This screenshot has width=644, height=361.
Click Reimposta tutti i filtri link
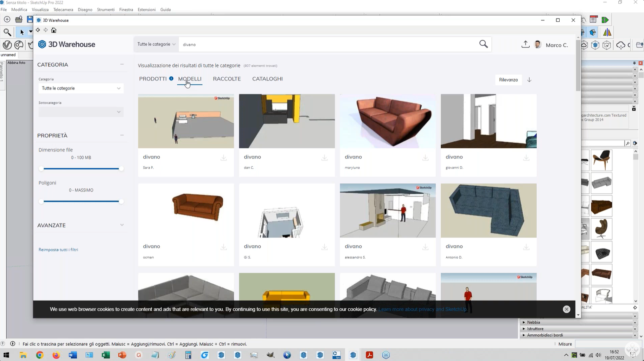coord(58,250)
